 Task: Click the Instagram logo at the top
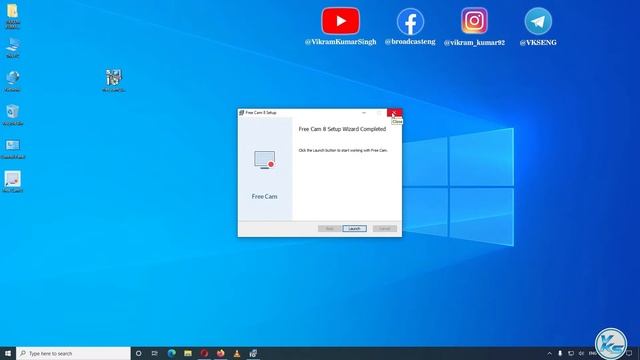pos(474,20)
